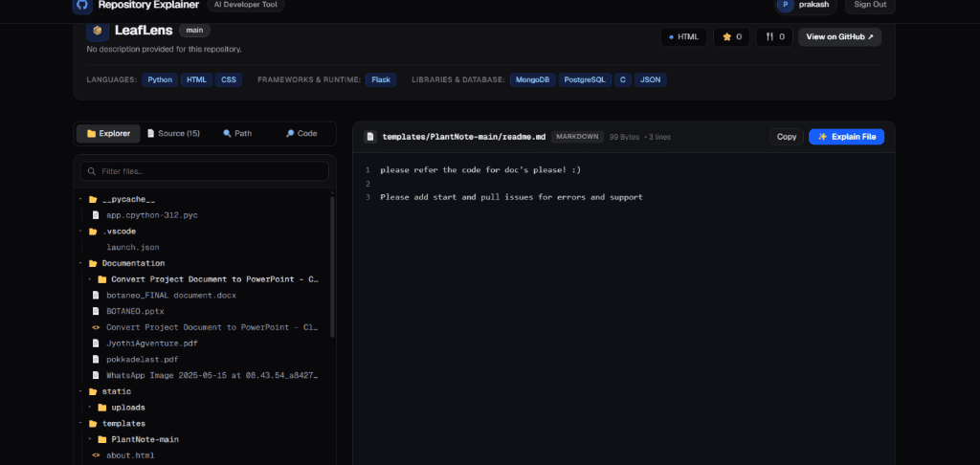
Task: Collapse the __pycache__ folder arrow
Action: tap(80, 199)
